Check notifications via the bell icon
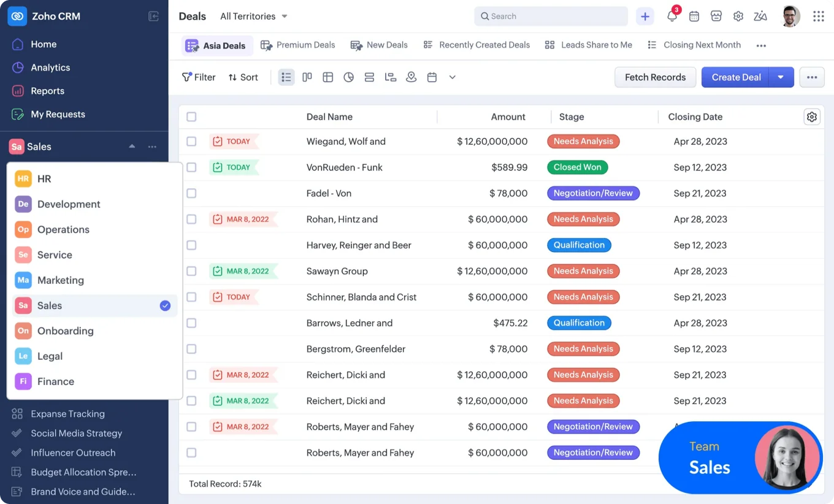This screenshot has height=504, width=834. (672, 16)
